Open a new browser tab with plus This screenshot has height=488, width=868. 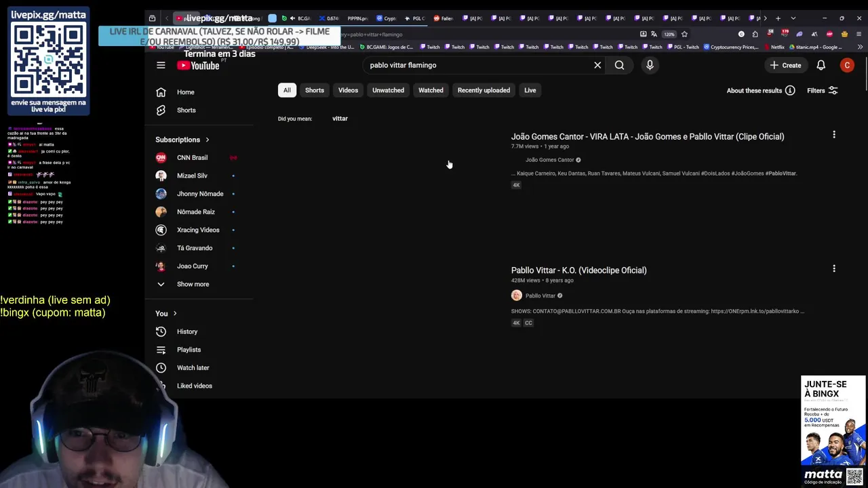point(778,18)
